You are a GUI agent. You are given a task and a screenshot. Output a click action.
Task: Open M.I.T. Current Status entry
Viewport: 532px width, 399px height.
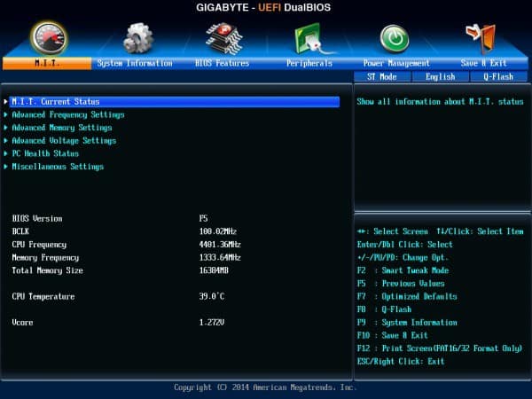[x=56, y=102]
